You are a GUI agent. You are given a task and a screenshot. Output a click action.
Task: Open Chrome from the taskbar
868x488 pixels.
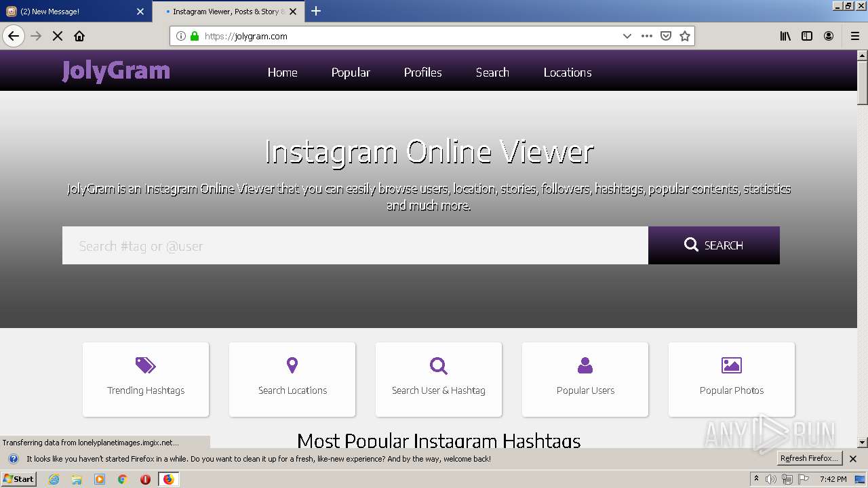[123, 479]
